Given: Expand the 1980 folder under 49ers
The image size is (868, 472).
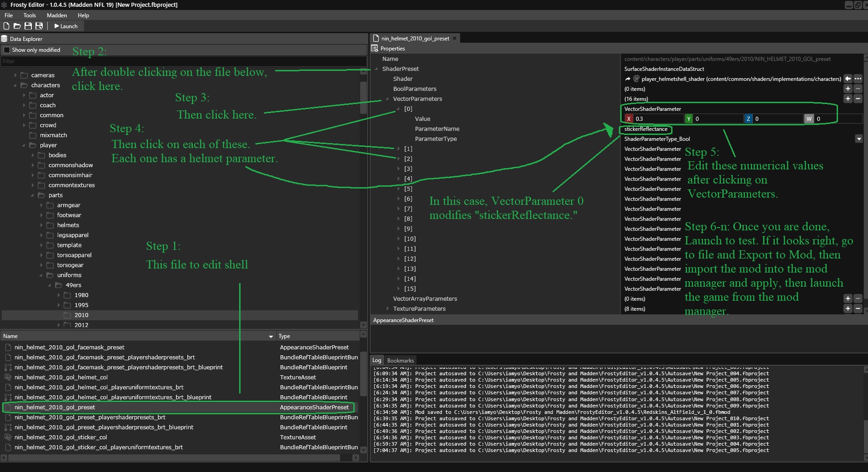Looking at the screenshot, I should click(59, 295).
